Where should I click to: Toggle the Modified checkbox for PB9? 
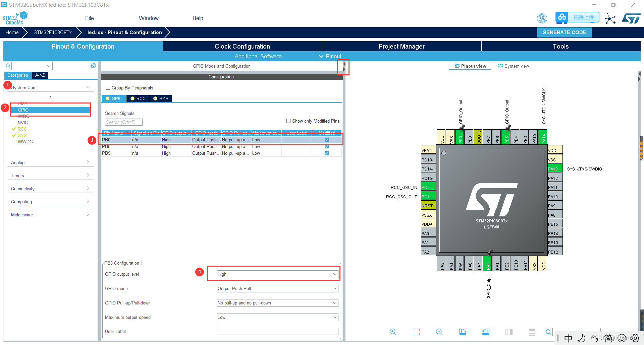click(327, 153)
